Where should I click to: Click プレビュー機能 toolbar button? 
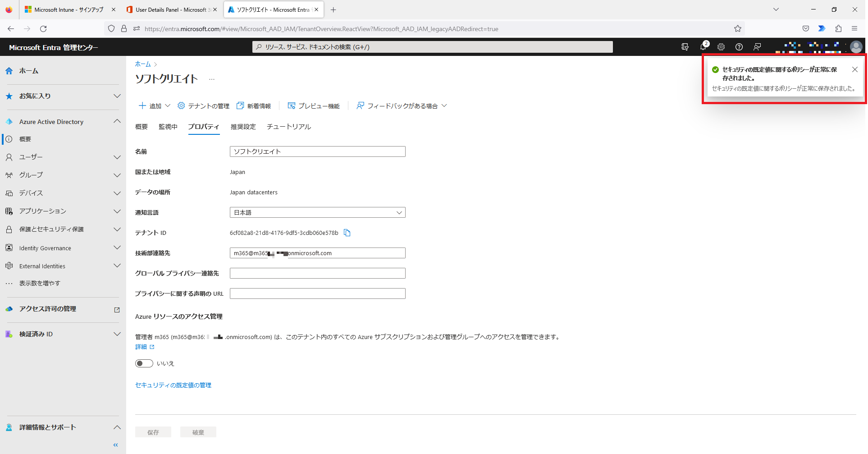coord(314,106)
